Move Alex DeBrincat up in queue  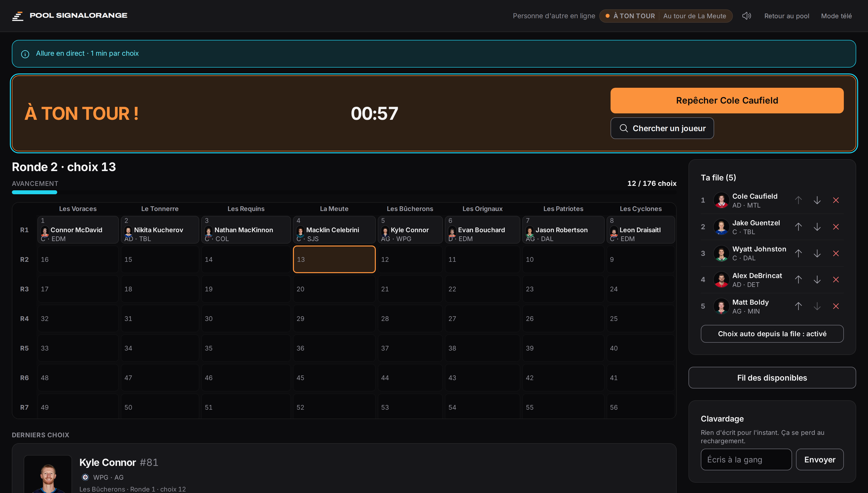pyautogui.click(x=798, y=280)
